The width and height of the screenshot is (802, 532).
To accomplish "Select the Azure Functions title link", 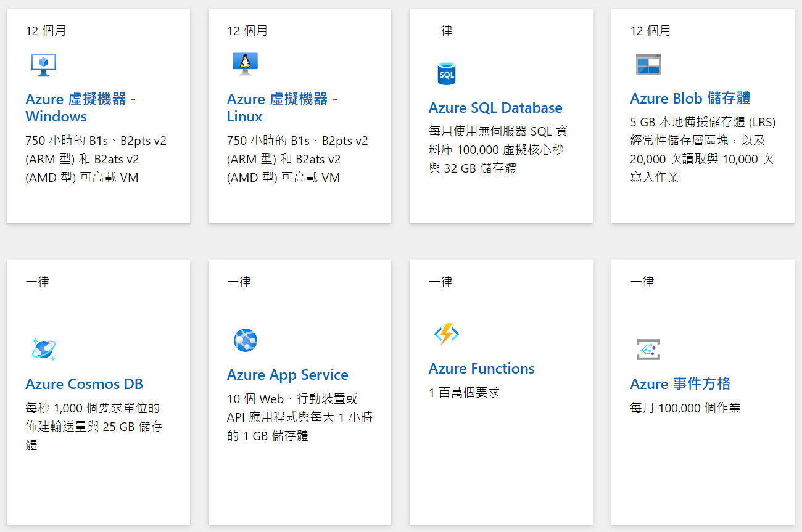I will coord(481,369).
